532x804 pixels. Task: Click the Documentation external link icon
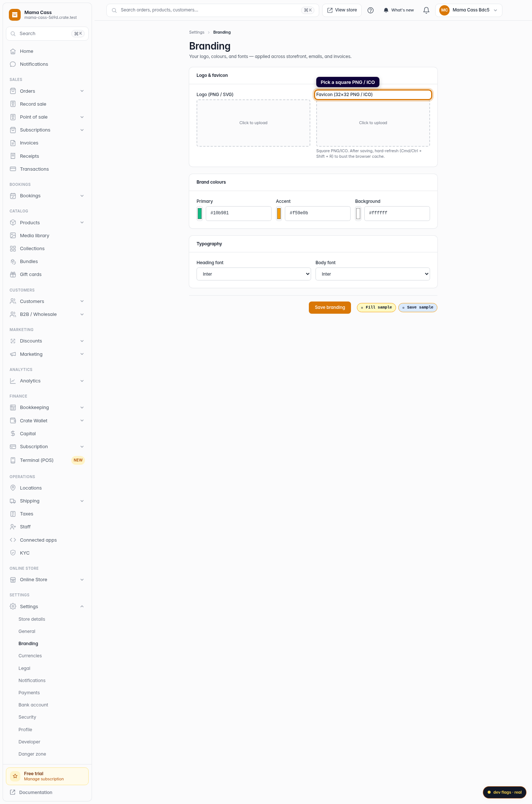point(13,792)
